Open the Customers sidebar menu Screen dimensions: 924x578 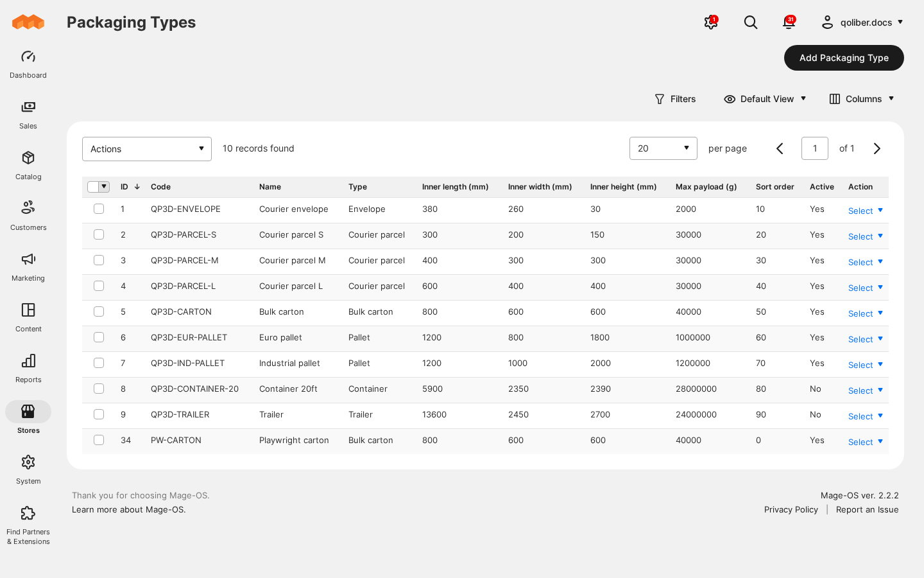[28, 216]
